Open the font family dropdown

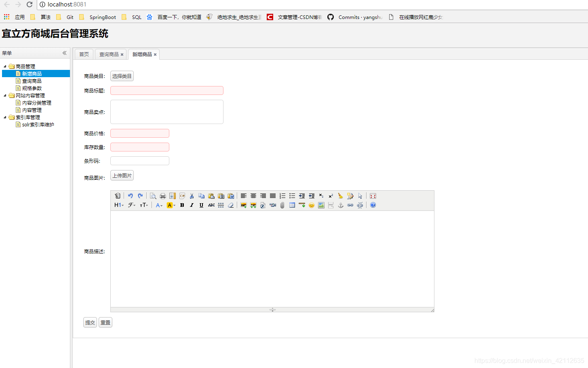point(132,205)
